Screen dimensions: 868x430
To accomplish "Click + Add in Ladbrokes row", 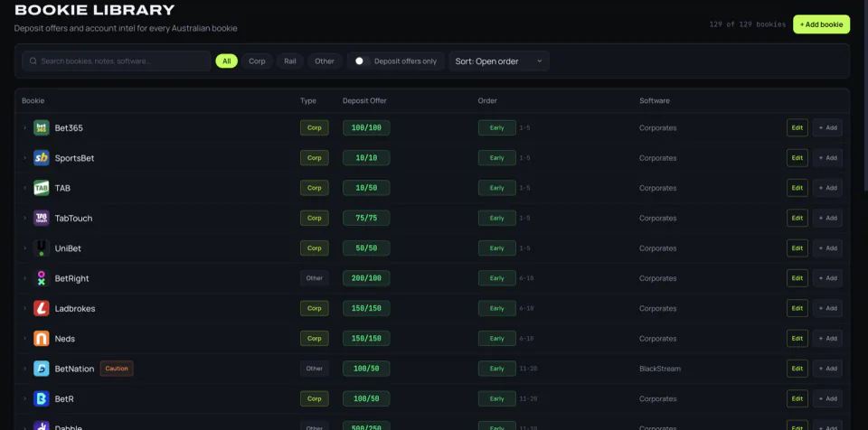I will (x=827, y=308).
